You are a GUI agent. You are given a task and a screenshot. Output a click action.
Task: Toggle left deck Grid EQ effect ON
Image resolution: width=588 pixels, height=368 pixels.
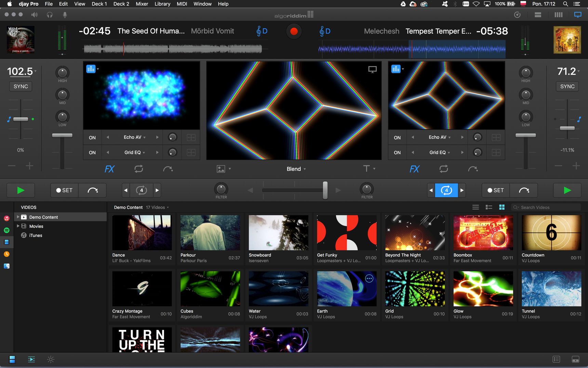point(92,153)
